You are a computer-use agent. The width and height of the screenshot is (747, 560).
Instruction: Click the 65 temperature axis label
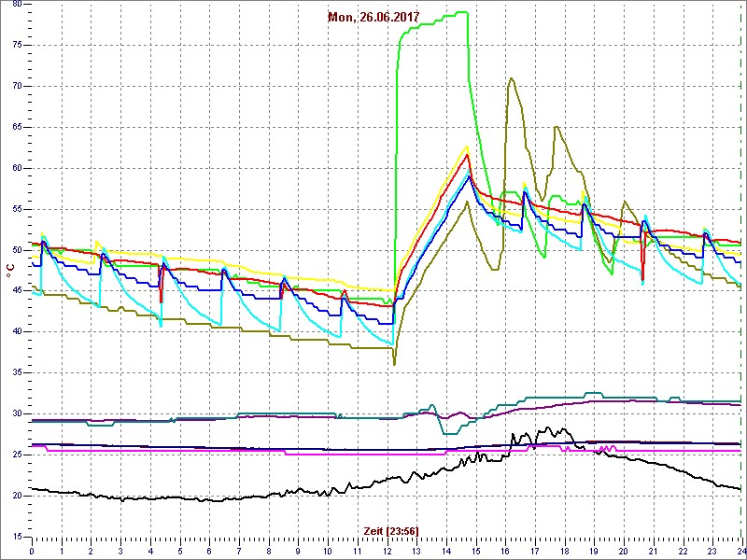(17, 127)
